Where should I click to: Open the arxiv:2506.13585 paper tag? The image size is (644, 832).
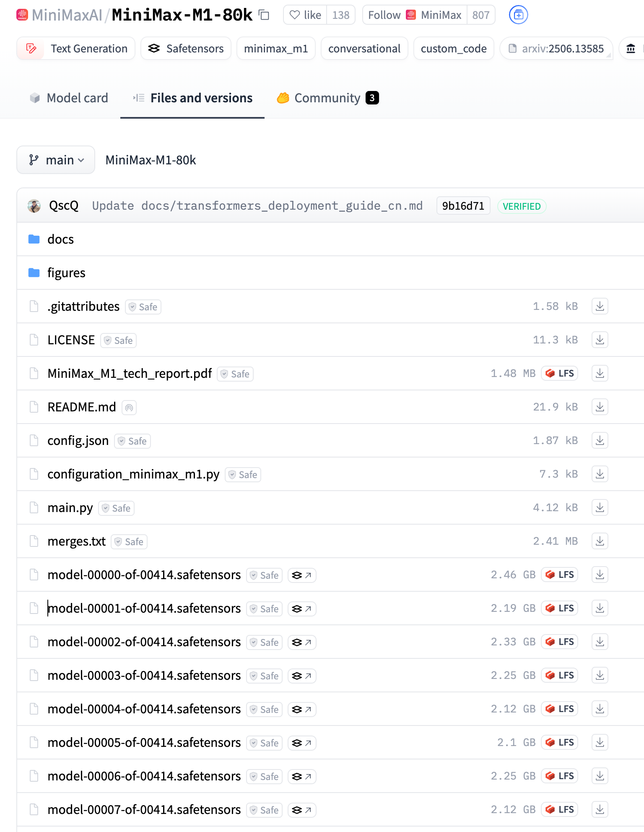556,49
